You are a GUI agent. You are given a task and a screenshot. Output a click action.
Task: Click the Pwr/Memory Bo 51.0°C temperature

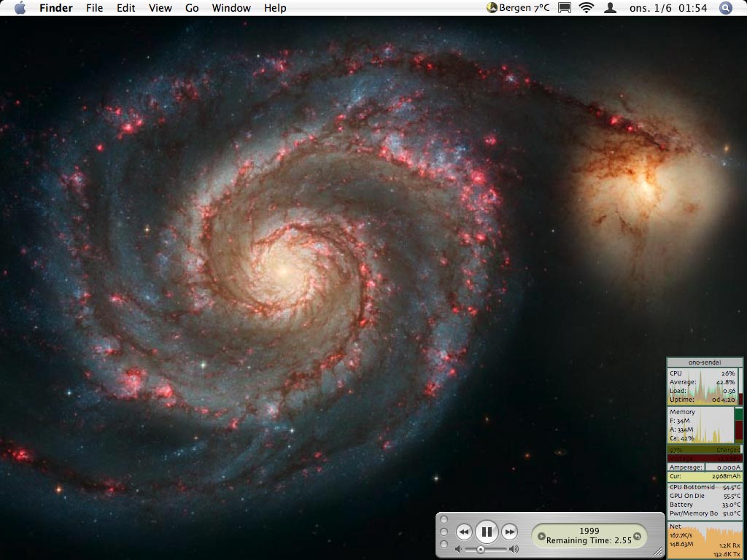(x=705, y=513)
